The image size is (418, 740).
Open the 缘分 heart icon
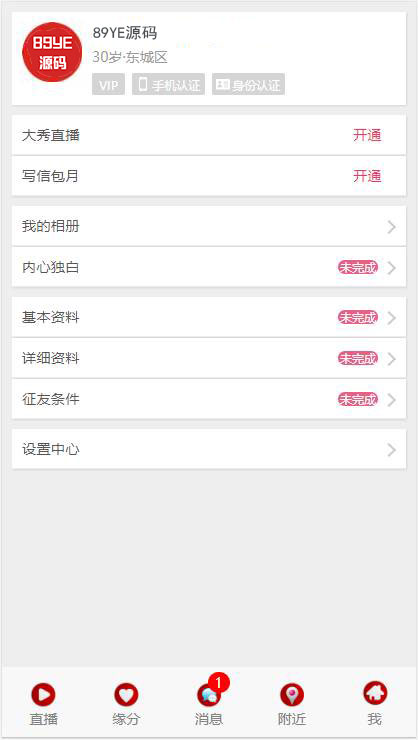[126, 695]
